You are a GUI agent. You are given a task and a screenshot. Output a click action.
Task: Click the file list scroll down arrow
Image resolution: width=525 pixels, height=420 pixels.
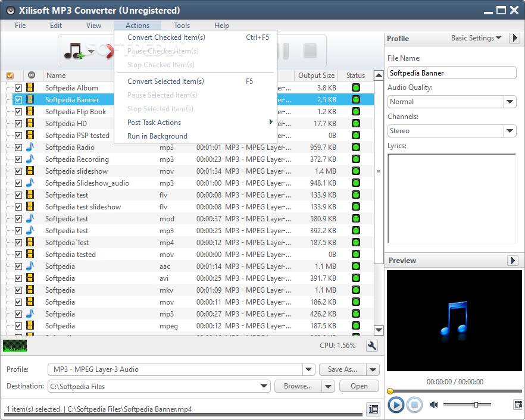[x=379, y=330]
